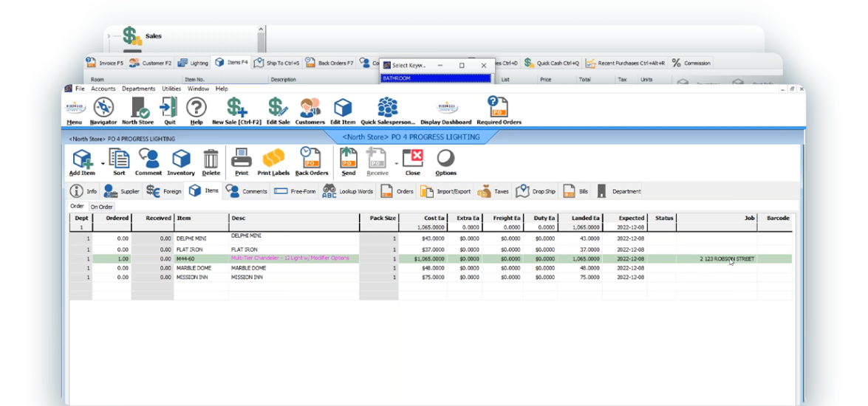The width and height of the screenshot is (868, 406).
Task: Open Items F4 tab in background invoice window
Action: pos(231,63)
